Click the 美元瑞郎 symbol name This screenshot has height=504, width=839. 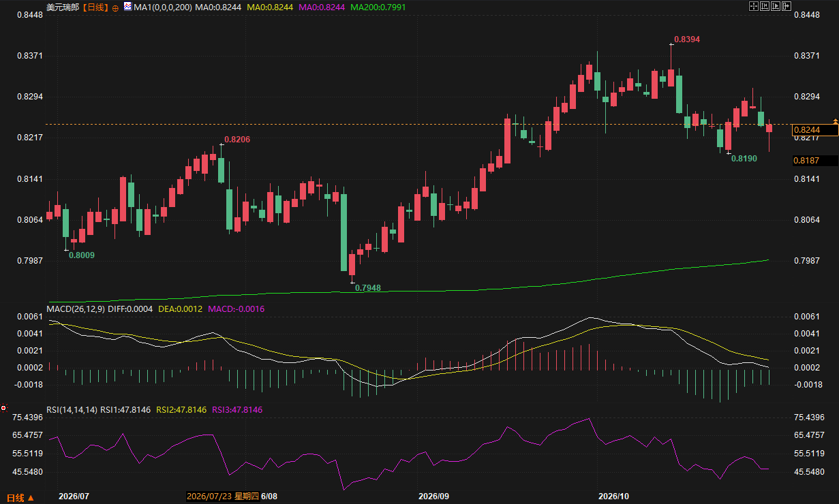click(x=62, y=7)
